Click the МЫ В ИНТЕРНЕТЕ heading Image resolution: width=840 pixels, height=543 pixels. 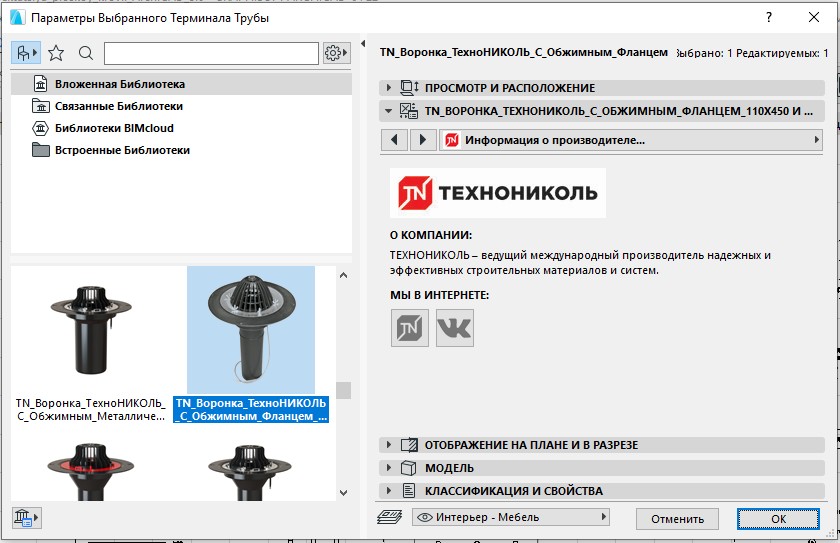tap(439, 295)
